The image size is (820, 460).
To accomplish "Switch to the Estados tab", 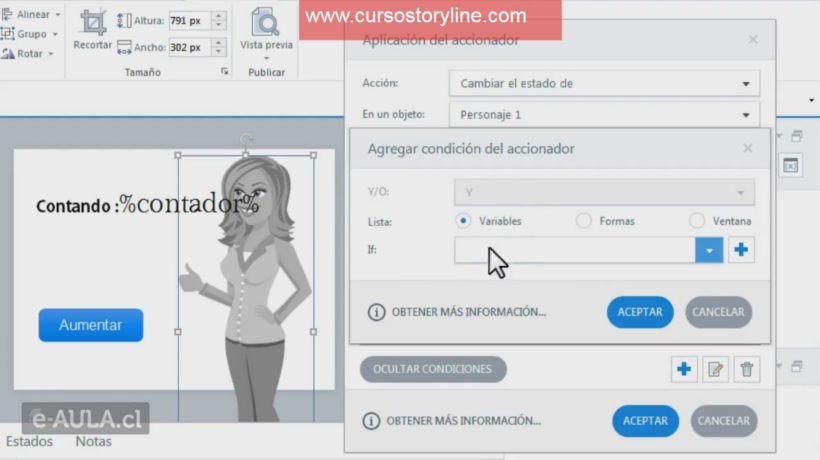I will point(29,442).
